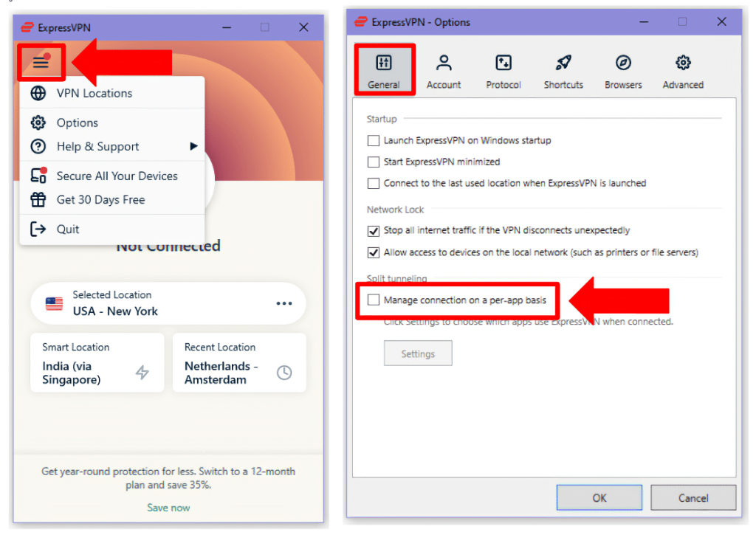Click the globe icon beside VPN Locations
The height and width of the screenshot is (535, 756).
click(x=38, y=93)
